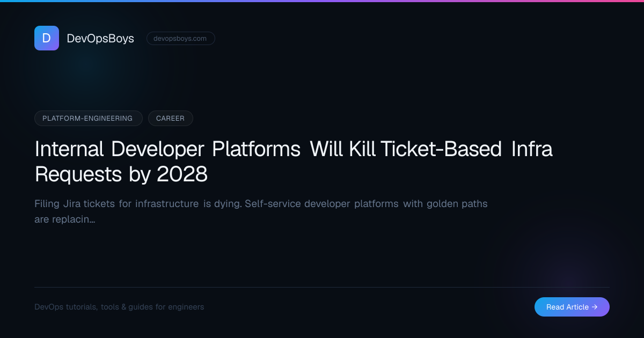
Task: Click the 'Filing Jira tickets' description text
Action: point(261,211)
